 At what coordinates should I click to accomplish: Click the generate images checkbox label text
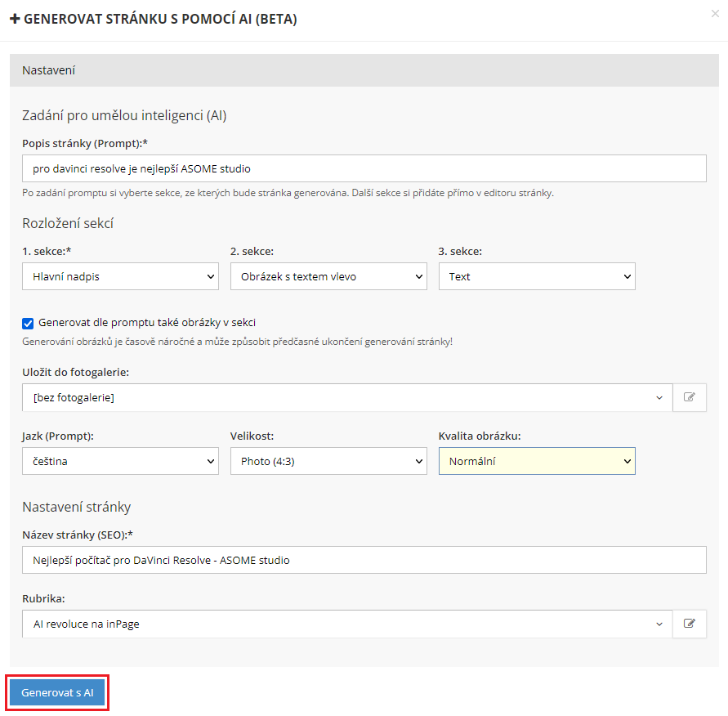tap(153, 323)
